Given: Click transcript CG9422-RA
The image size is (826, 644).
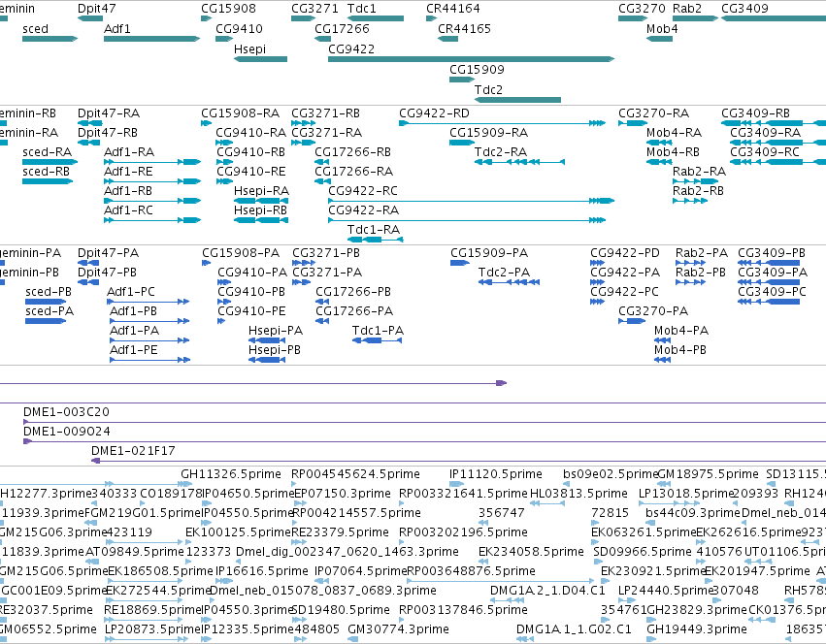Looking at the screenshot, I should pos(467,220).
